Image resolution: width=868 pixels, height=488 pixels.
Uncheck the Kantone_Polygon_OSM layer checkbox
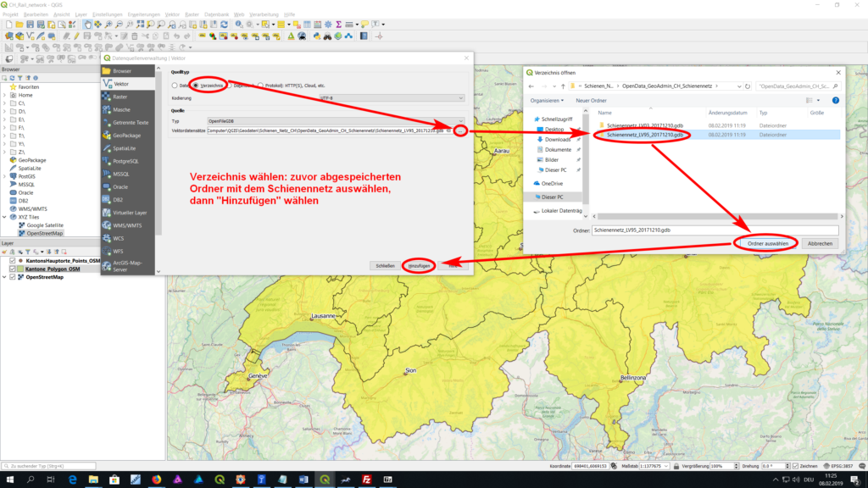[12, 269]
